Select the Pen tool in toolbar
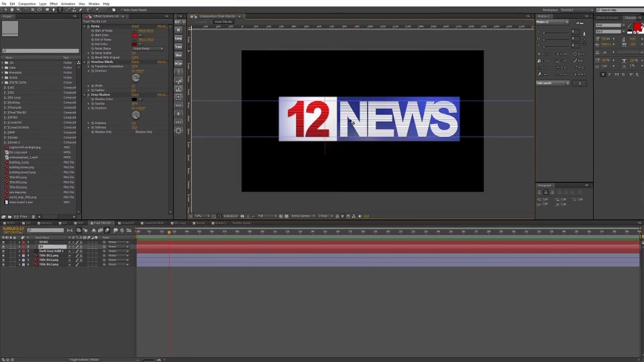Image resolution: width=644 pixels, height=362 pixels. click(x=54, y=10)
